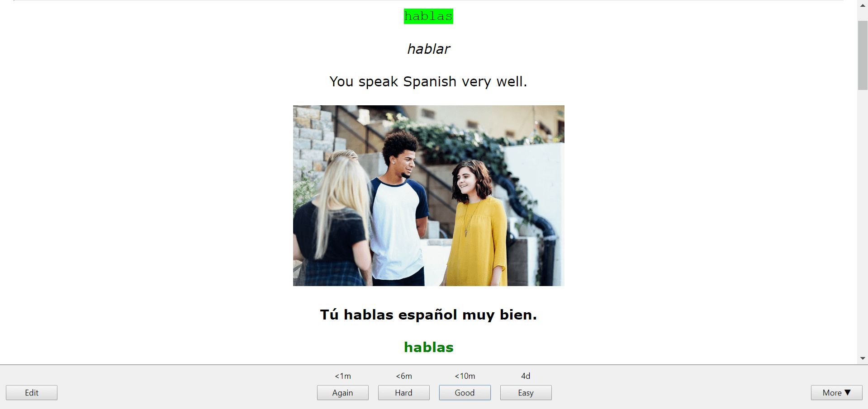Click the '<1m' interval label above Again
The height and width of the screenshot is (409, 868).
342,376
